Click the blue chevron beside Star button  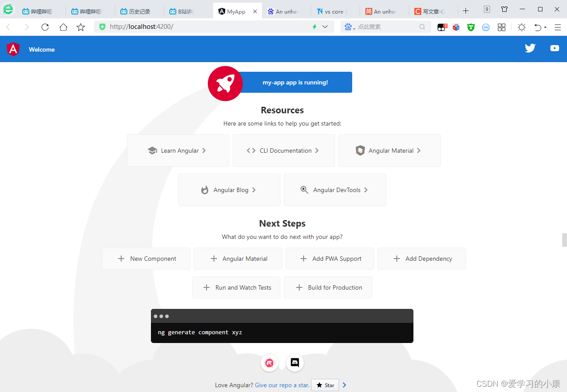click(345, 385)
